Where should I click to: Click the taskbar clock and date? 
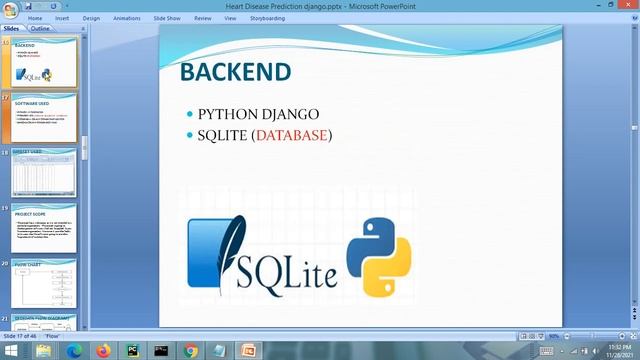[620, 351]
